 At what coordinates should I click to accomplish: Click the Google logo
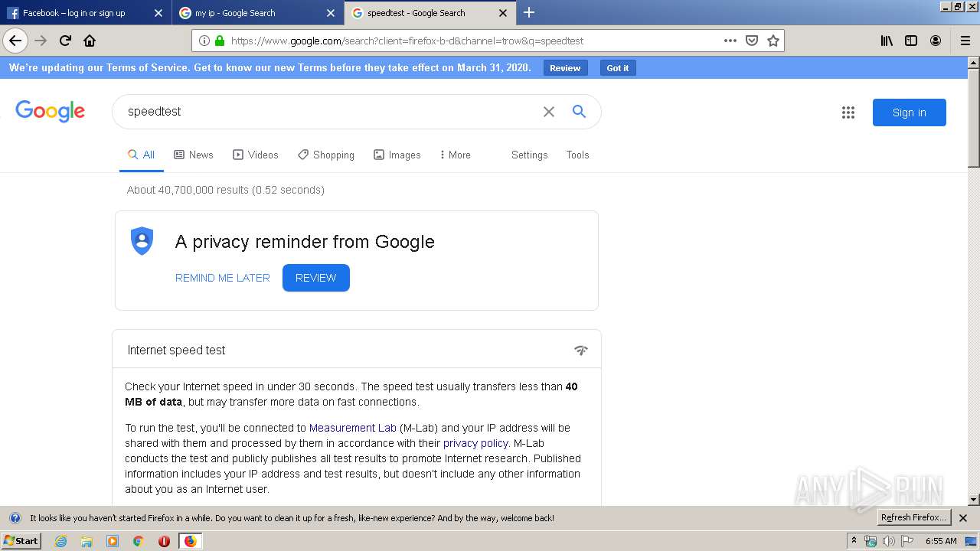50,111
